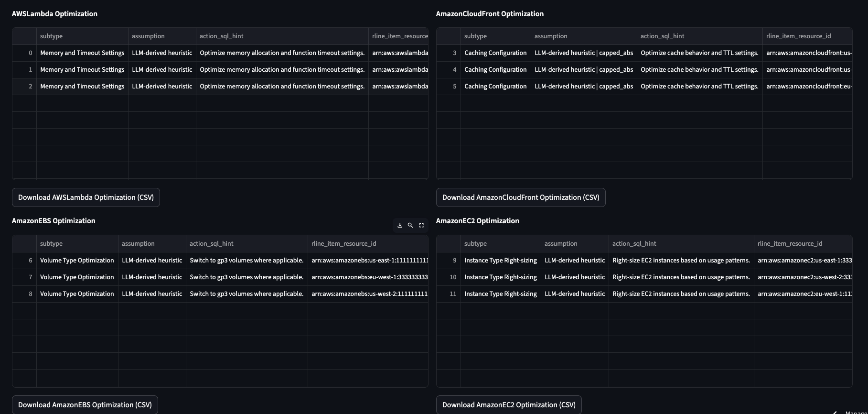
Task: Click 'Volume Type Optimization' cell in row 6
Action: [77, 261]
